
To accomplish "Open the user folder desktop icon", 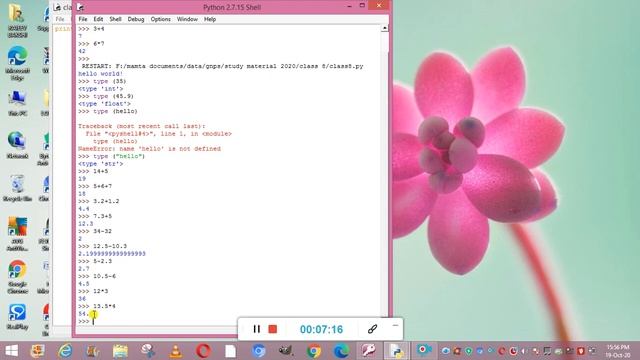I will 17,20.
